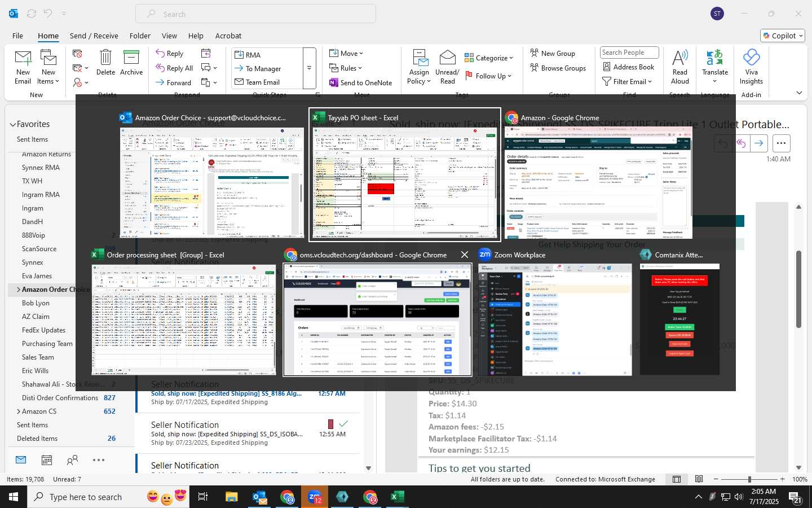The height and width of the screenshot is (508, 812).
Task: Open the Filter Email dropdown
Action: [627, 82]
